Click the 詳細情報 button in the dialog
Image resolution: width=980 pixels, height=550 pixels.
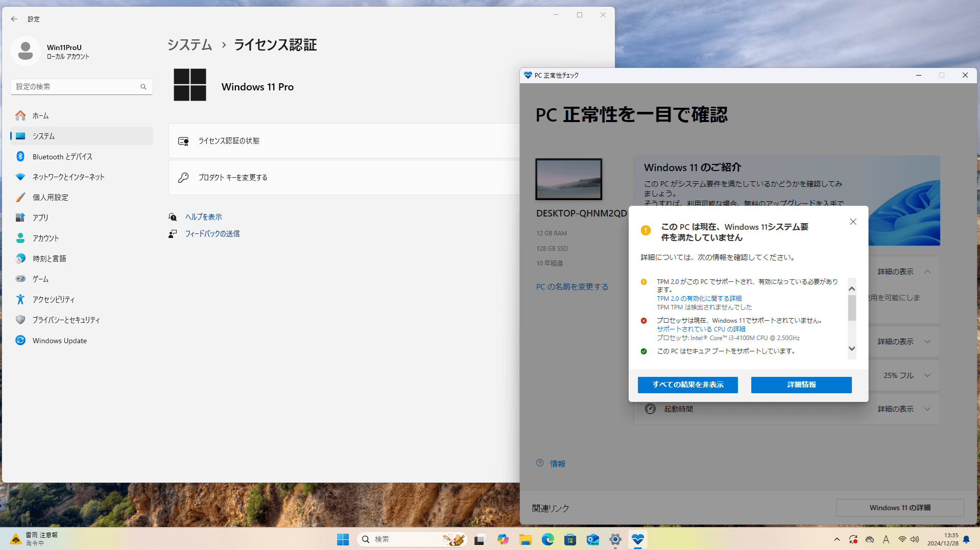801,385
